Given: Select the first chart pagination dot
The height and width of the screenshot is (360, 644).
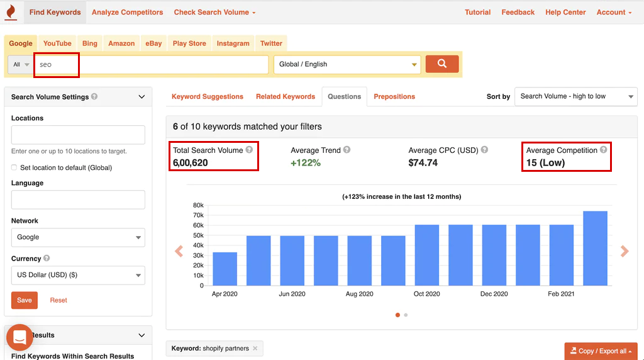Looking at the screenshot, I should 397,315.
